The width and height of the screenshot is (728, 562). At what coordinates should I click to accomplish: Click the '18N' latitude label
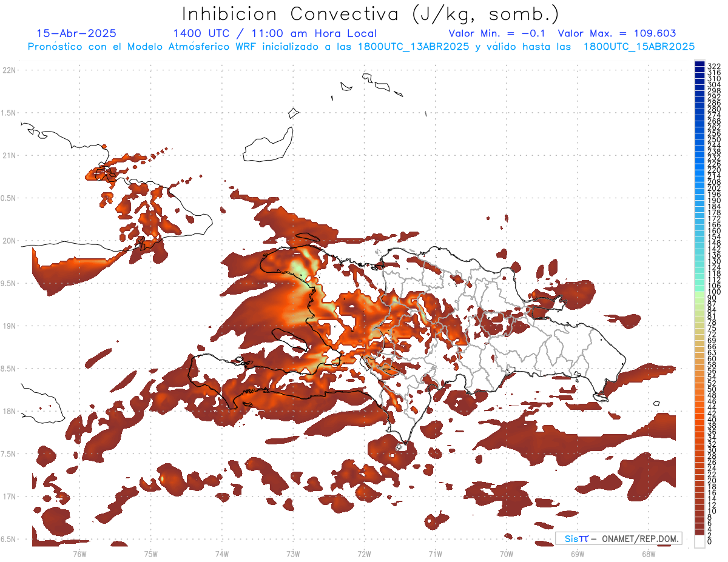9,412
